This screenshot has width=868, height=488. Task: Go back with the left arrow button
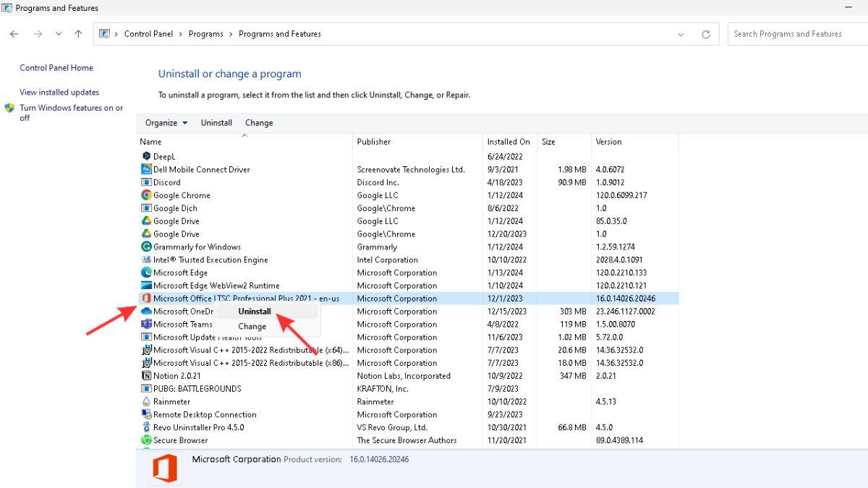[x=14, y=34]
